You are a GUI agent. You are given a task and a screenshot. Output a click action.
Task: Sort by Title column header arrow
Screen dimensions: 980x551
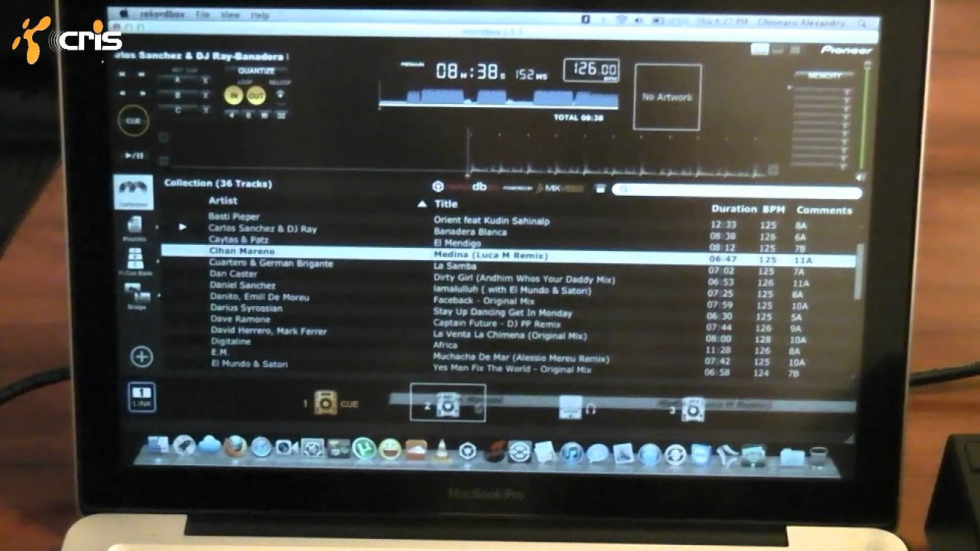pyautogui.click(x=422, y=204)
